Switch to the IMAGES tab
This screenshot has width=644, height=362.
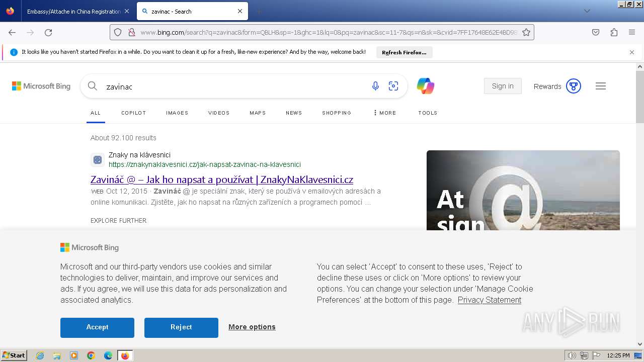click(x=177, y=113)
